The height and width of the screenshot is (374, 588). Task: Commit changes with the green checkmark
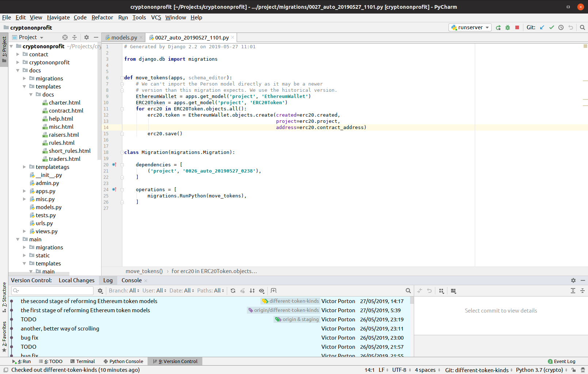[x=551, y=27]
